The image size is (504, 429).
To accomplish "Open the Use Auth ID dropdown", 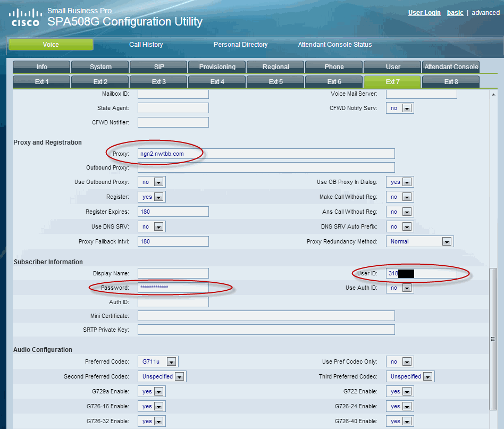I will click(400, 288).
